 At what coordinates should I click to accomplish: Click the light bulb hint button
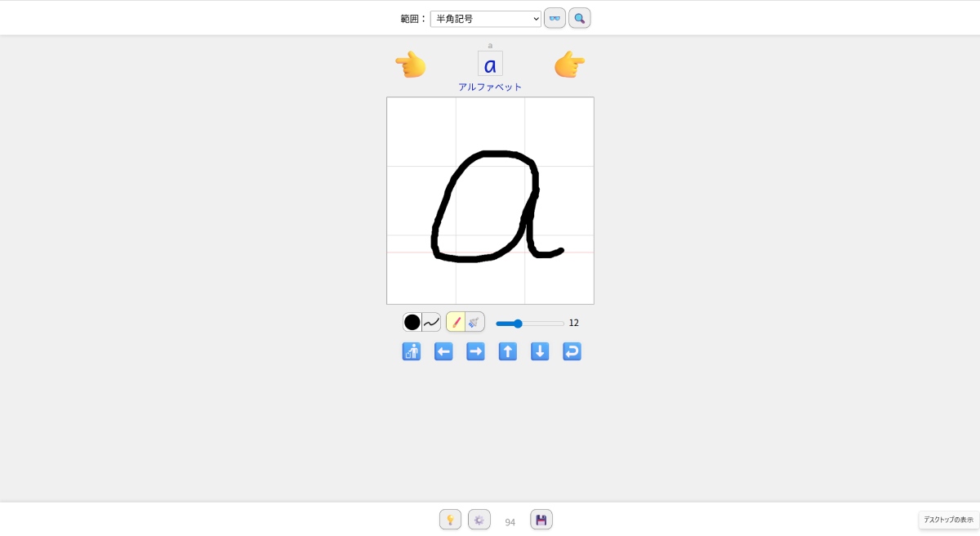click(450, 520)
